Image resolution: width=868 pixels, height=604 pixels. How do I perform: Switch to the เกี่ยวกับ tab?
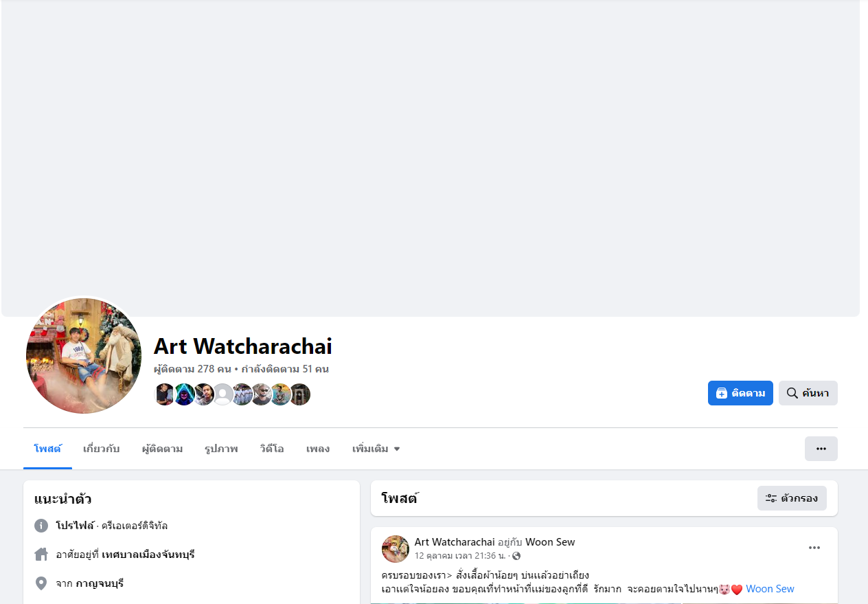[x=101, y=449]
